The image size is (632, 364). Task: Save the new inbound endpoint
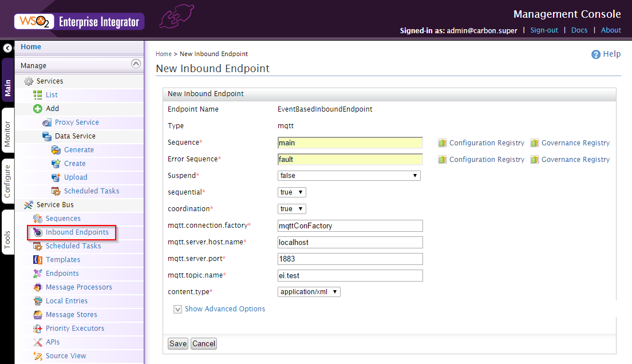177,344
